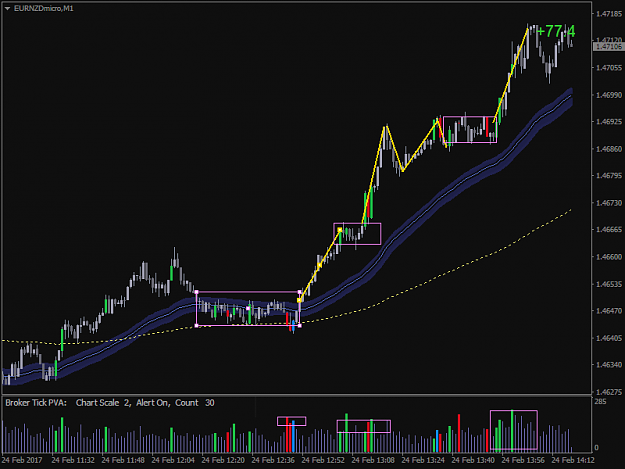Click price level 1.46795 on scale
This screenshot has height=469, width=625.
609,176
